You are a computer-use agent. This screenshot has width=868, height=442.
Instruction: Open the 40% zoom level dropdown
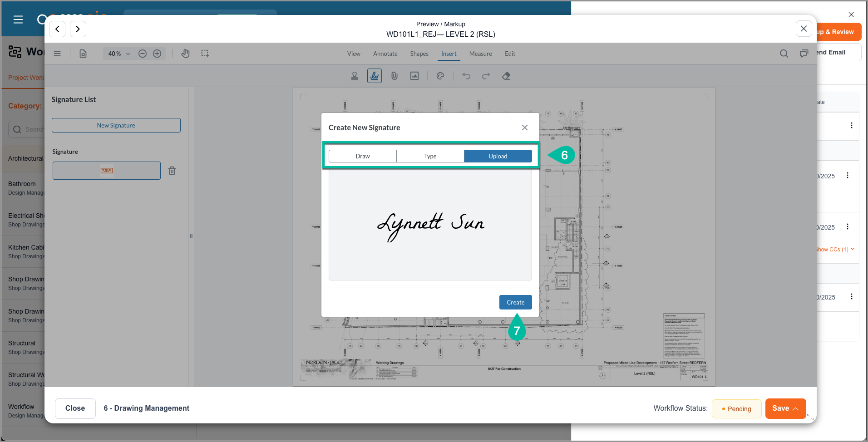[x=119, y=54]
